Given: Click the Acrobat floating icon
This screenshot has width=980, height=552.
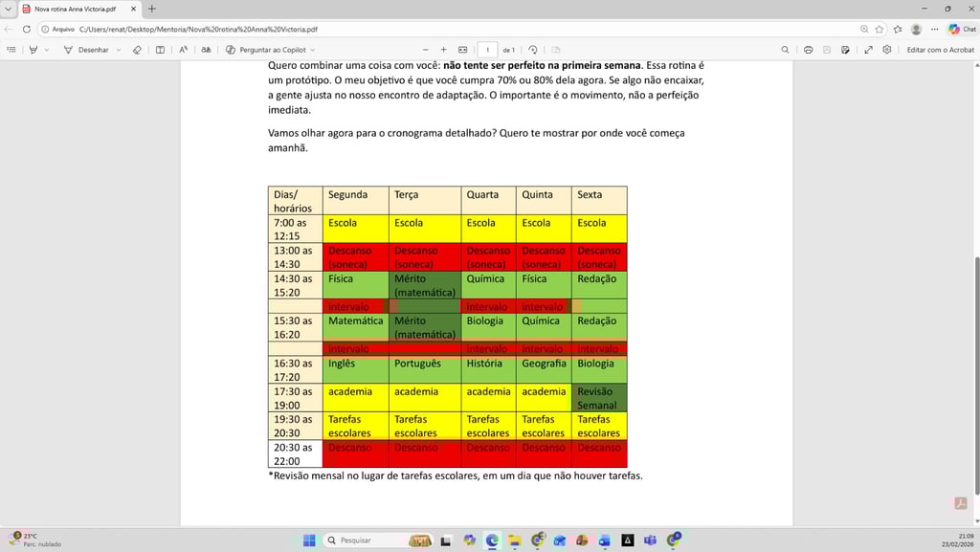Looking at the screenshot, I should tap(961, 503).
